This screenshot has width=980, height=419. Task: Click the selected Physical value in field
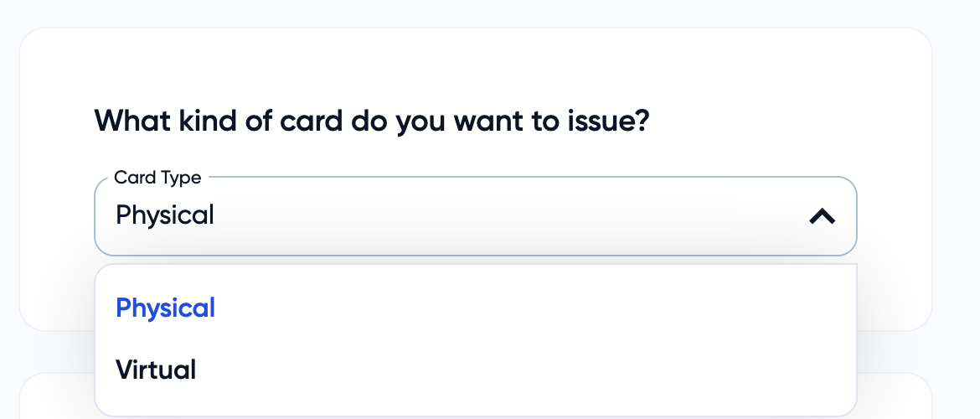165,215
